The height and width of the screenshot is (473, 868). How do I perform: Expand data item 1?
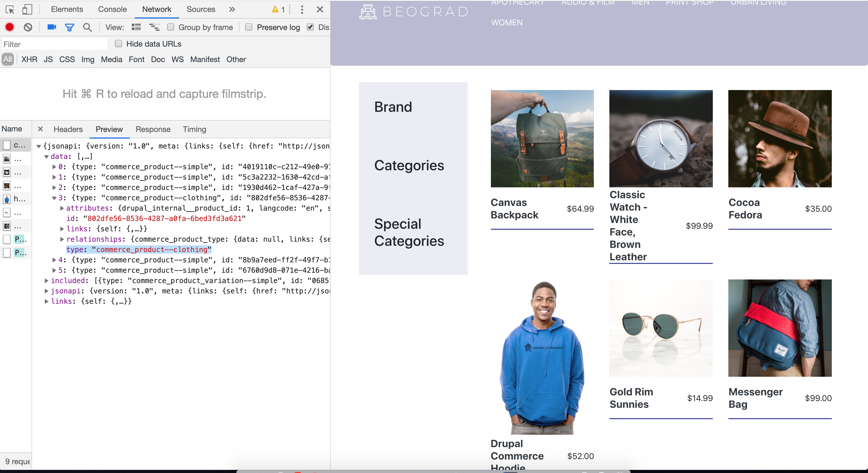(x=54, y=177)
